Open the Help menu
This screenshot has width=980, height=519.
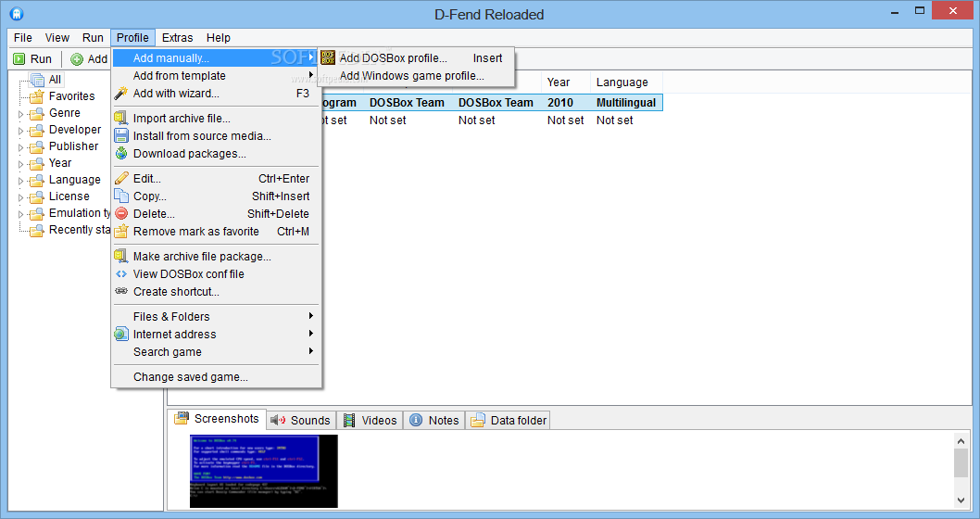coord(219,37)
